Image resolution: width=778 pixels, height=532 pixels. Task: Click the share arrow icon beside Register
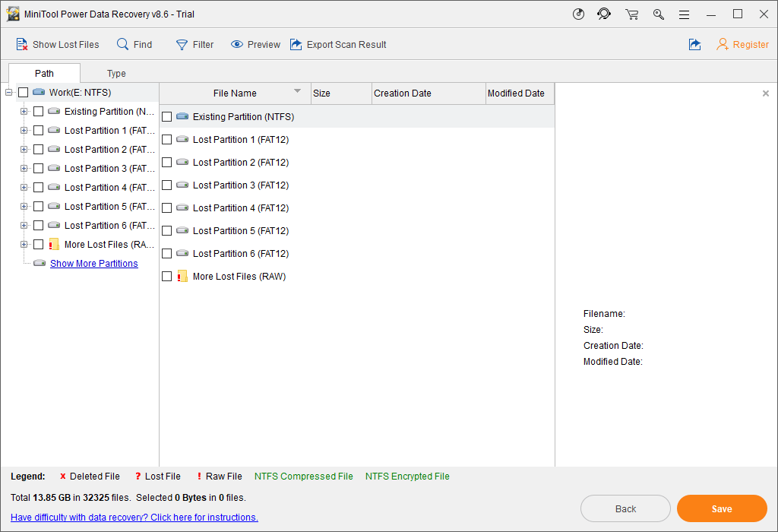click(694, 45)
